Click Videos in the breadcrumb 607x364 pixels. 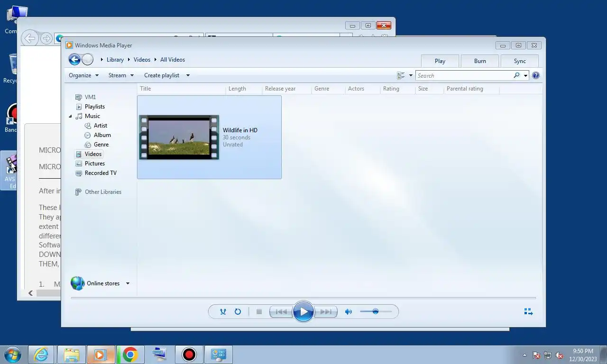click(142, 60)
